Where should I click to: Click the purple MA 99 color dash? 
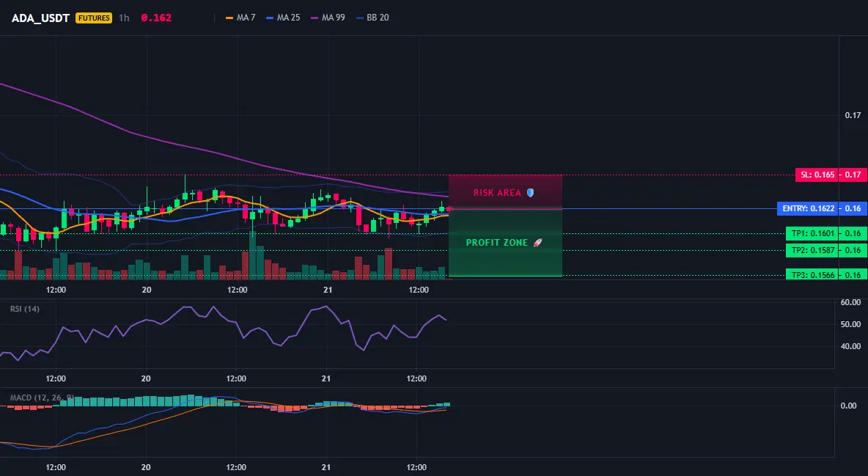(x=315, y=18)
